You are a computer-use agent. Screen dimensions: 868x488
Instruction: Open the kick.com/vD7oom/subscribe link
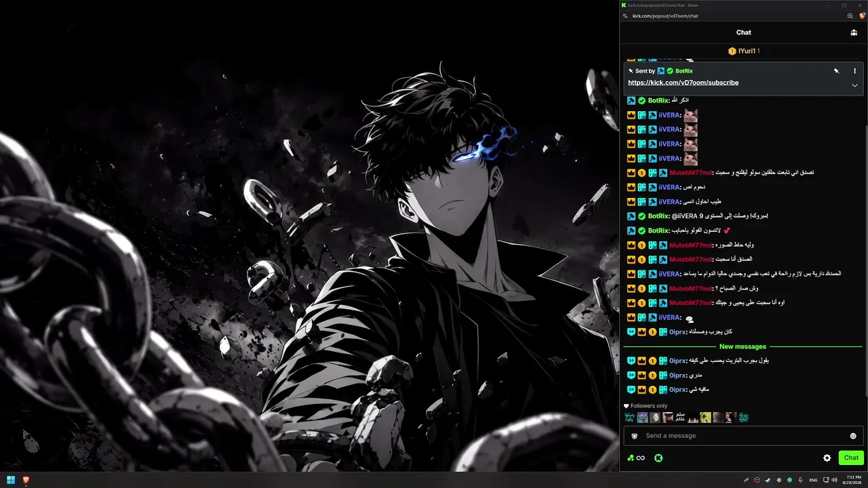[684, 83]
